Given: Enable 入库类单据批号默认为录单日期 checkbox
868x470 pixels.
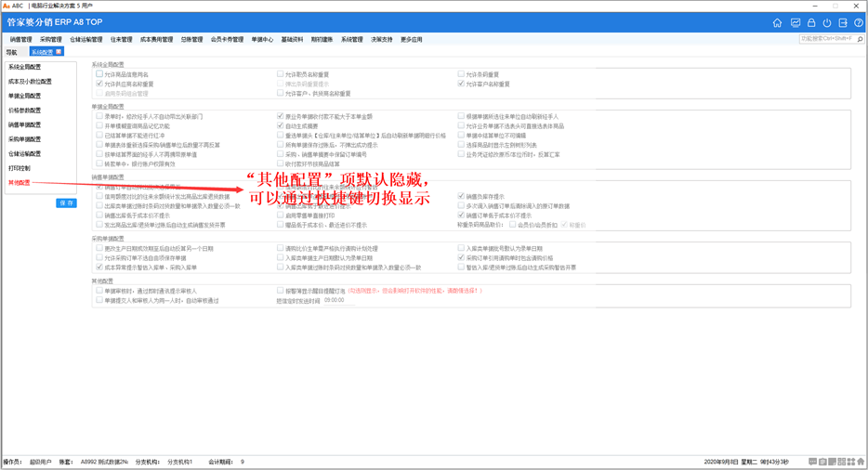Looking at the screenshot, I should (x=461, y=248).
